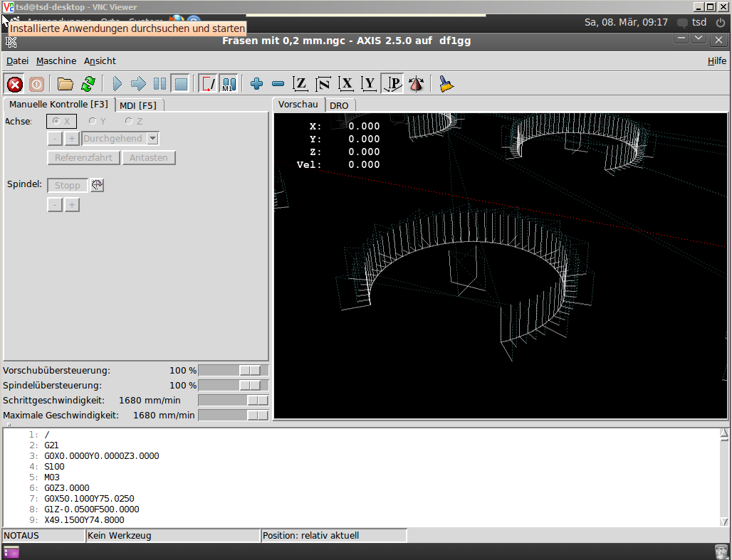Switch to top view Z icon
This screenshot has width=732, height=560.
click(300, 85)
